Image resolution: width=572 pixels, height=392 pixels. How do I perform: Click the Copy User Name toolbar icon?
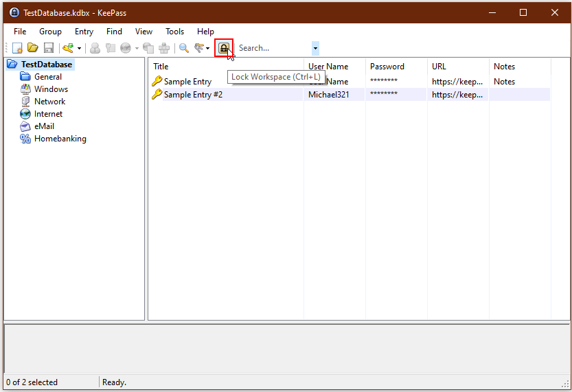click(95, 48)
